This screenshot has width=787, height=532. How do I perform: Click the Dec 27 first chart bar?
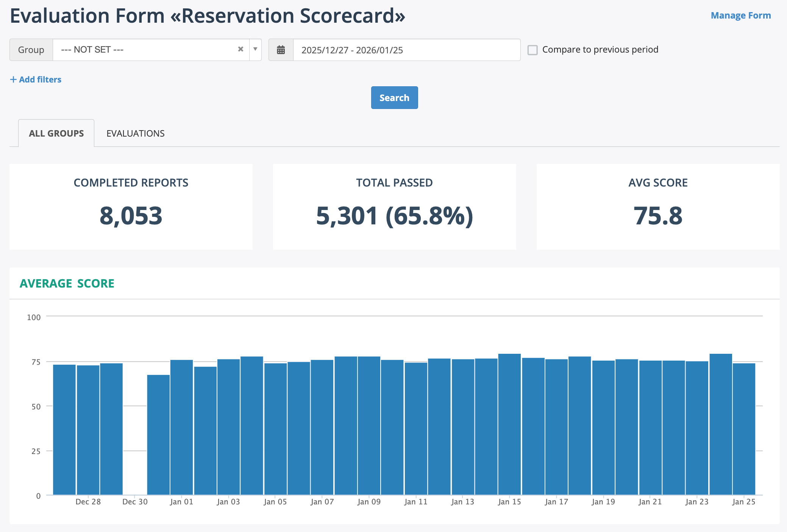coord(64,429)
